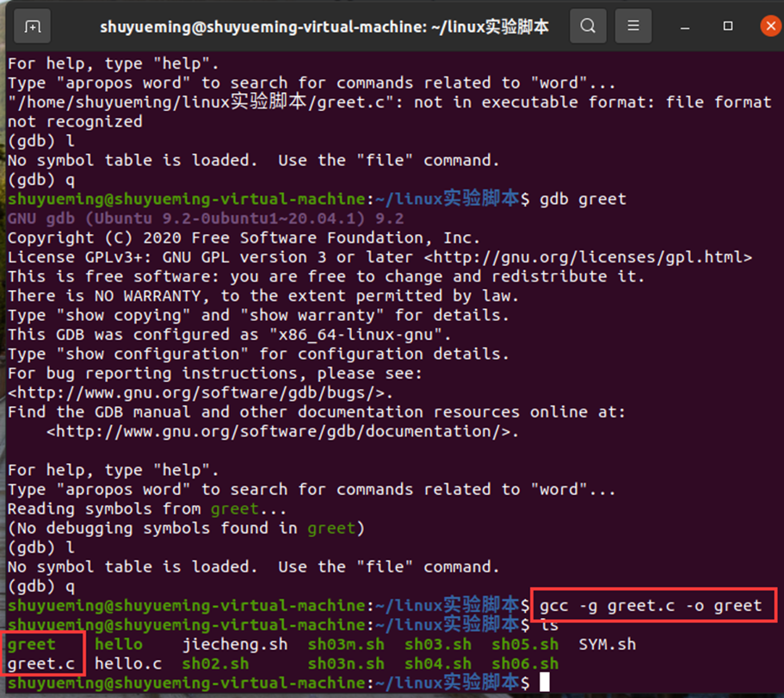784x698 pixels.
Task: Click the 'There is NO WARRANTY' line
Action: click(263, 296)
